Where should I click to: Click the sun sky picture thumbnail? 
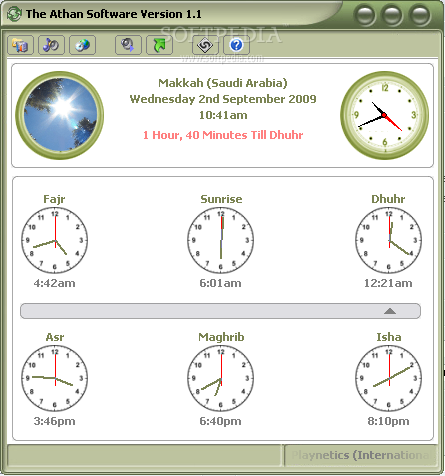(60, 115)
